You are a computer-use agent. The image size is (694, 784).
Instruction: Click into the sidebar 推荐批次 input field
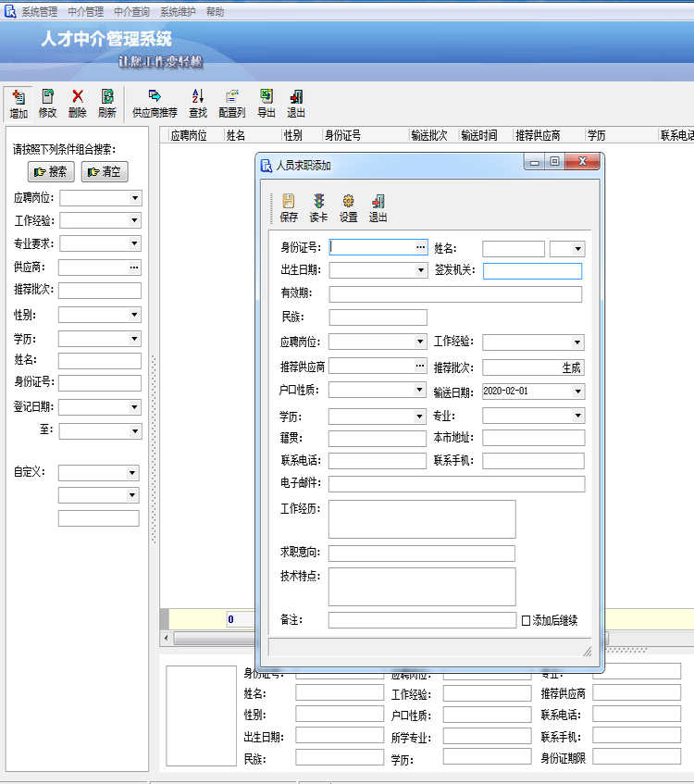point(100,290)
